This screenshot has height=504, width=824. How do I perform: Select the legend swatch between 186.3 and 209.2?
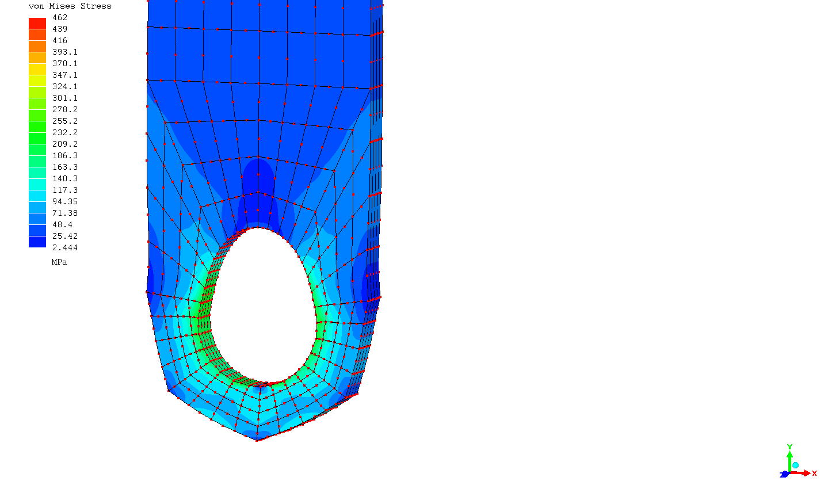coord(37,150)
